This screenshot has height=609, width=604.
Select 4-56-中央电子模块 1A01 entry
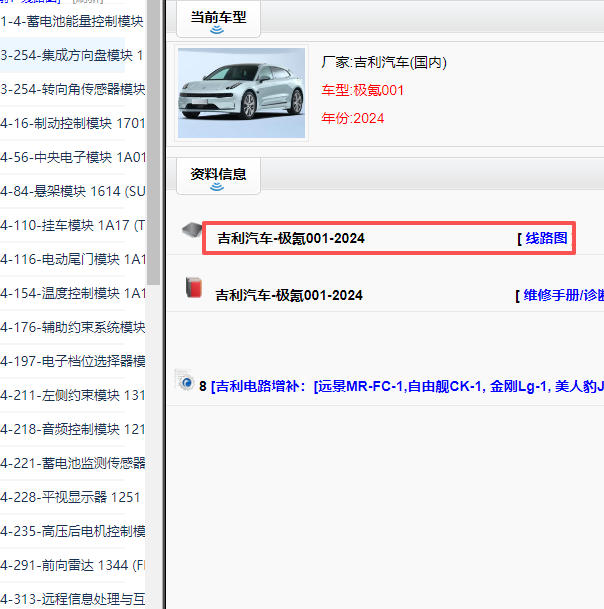pyautogui.click(x=73, y=157)
